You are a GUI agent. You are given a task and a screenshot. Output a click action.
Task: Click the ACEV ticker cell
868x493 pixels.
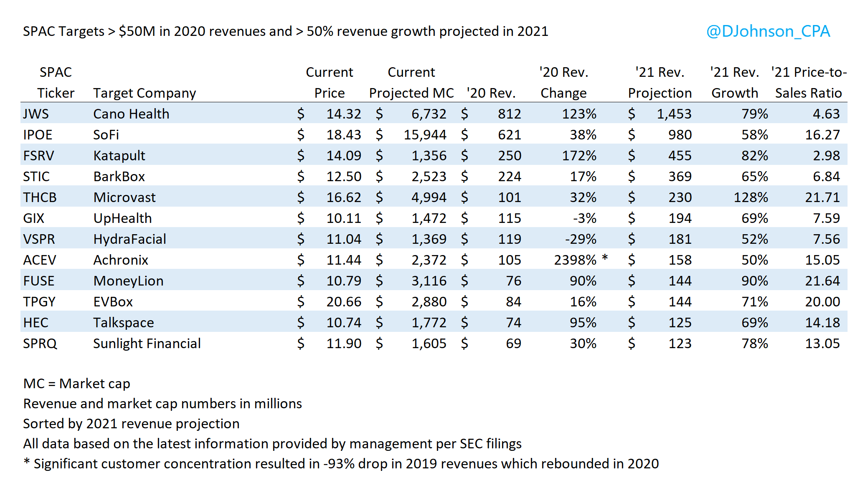point(39,260)
